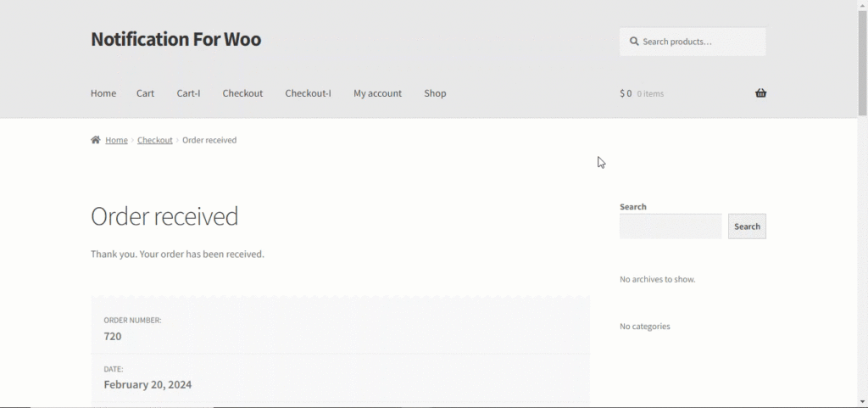This screenshot has height=408, width=868.
Task: Click the page vertical scrollbar thumb
Action: pos(862,63)
